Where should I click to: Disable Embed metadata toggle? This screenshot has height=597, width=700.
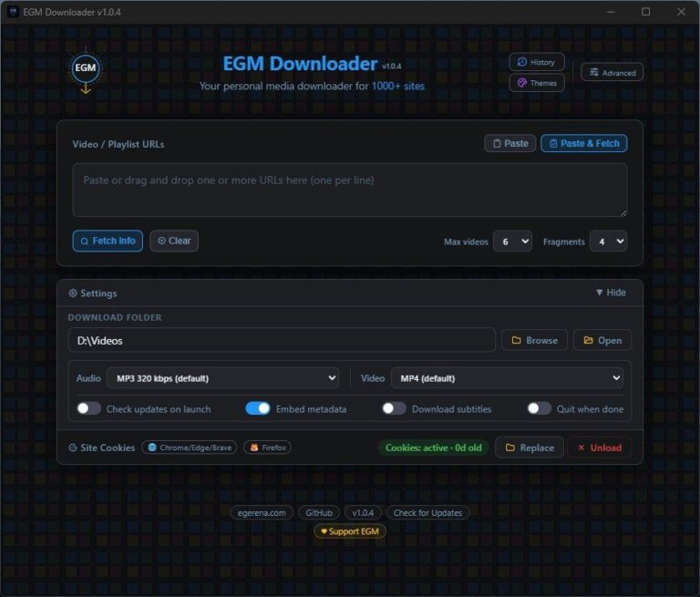(258, 408)
